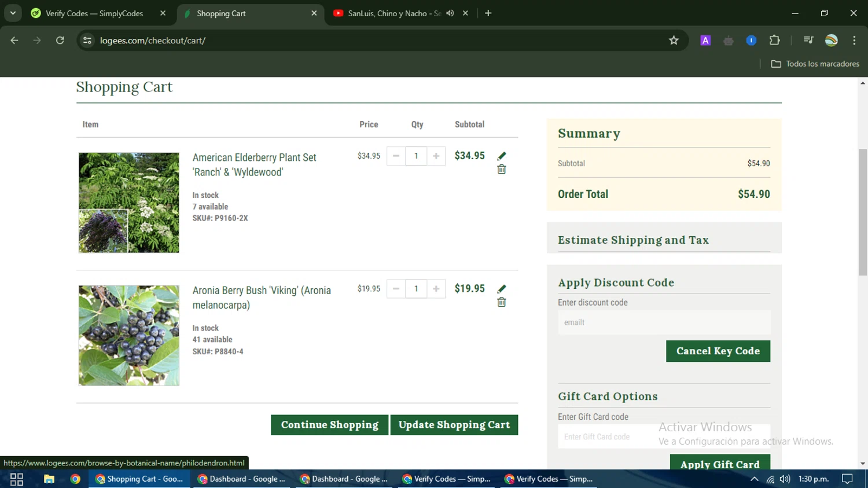Open the gray robot extension icon
868x488 pixels.
click(x=729, y=41)
